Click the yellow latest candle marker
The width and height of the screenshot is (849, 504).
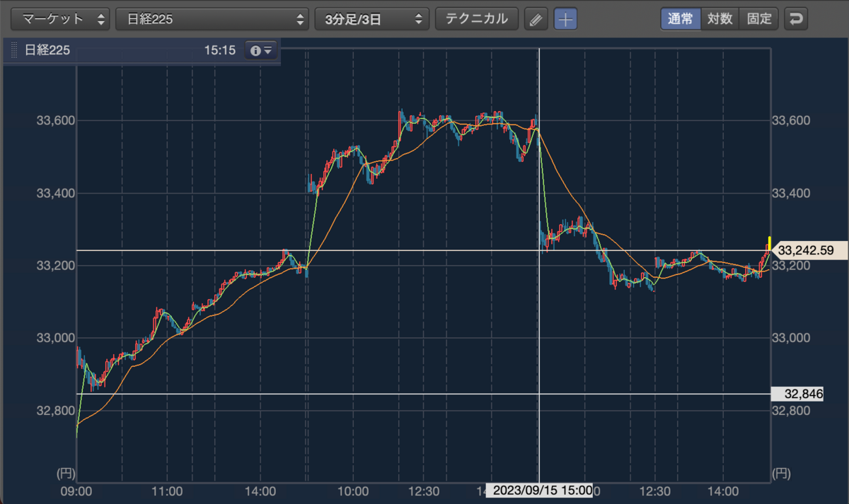click(770, 242)
